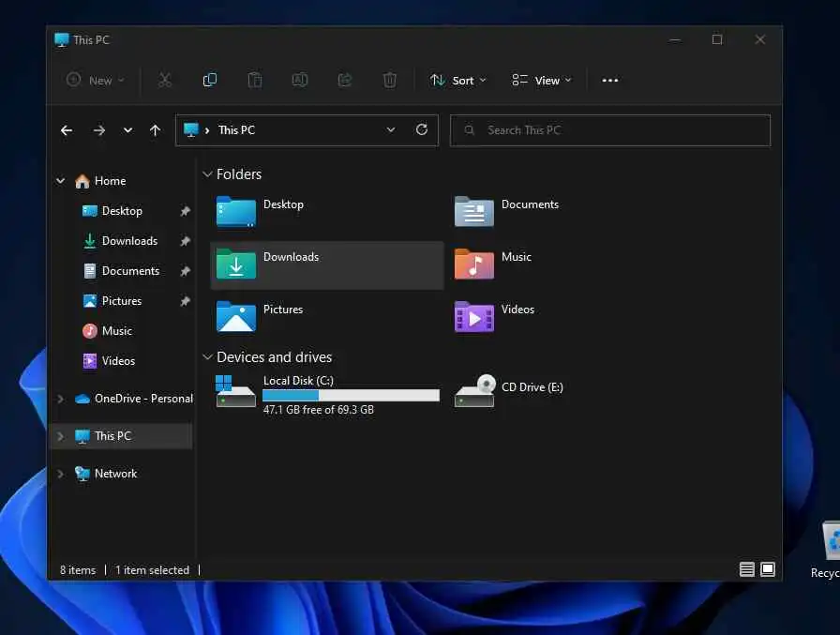Switch to large icons view in status bar
The height and width of the screenshot is (635, 840).
point(768,569)
